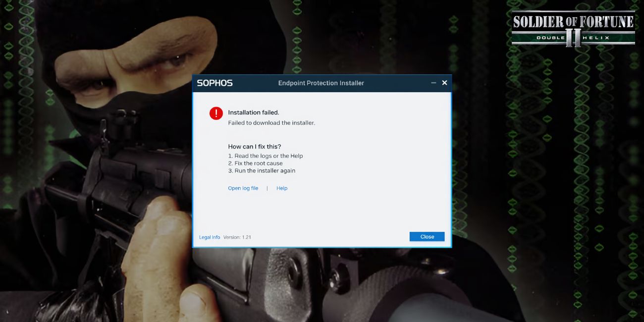Screen dimensions: 644x322
Task: Click step 1 Read the logs or the Help
Action: coord(265,156)
